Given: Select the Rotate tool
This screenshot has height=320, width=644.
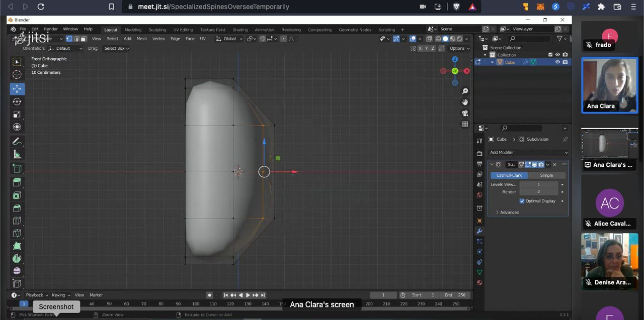Looking at the screenshot, I should [x=17, y=101].
